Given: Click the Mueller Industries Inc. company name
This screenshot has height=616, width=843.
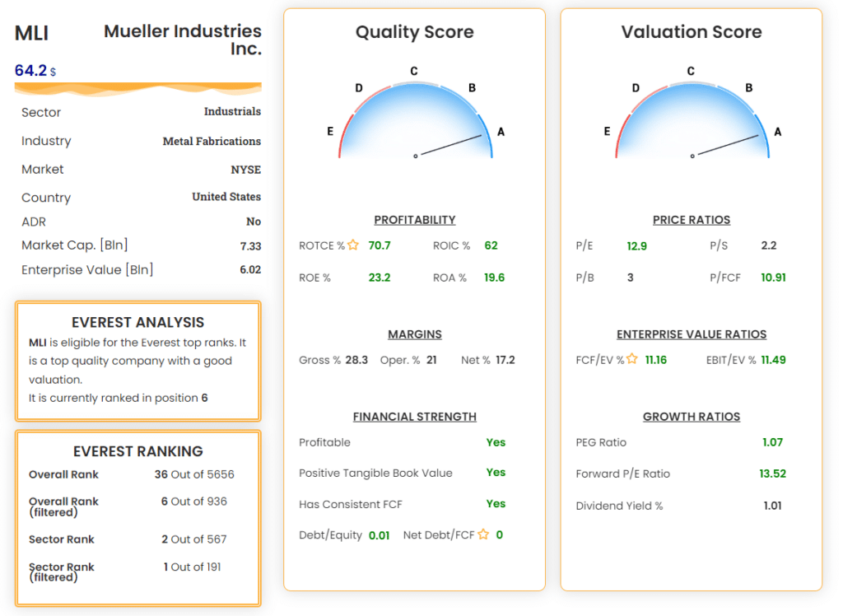Looking at the screenshot, I should 183,40.
